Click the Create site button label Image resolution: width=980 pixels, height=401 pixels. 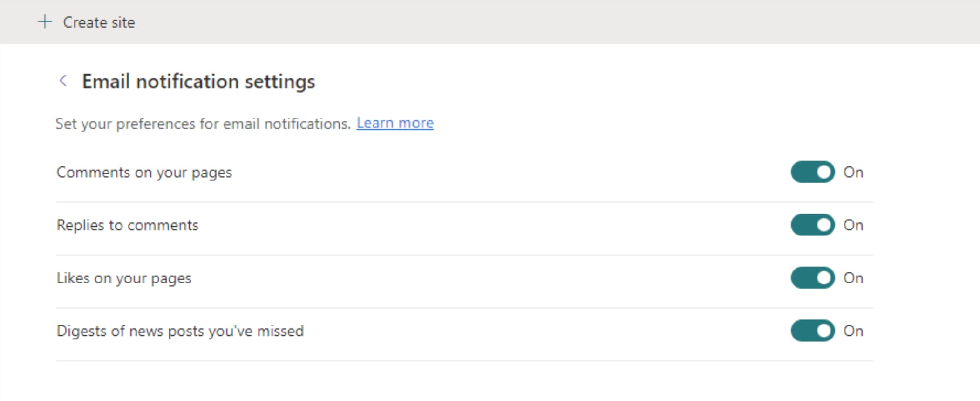pyautogui.click(x=99, y=22)
